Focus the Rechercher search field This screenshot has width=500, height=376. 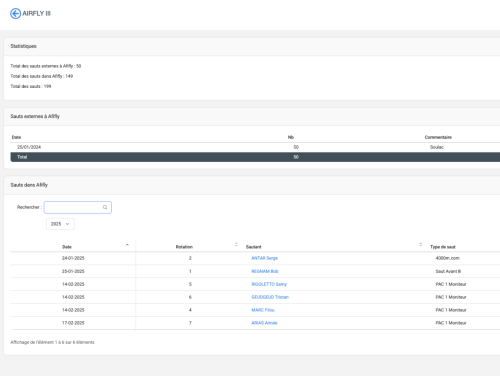(x=78, y=207)
